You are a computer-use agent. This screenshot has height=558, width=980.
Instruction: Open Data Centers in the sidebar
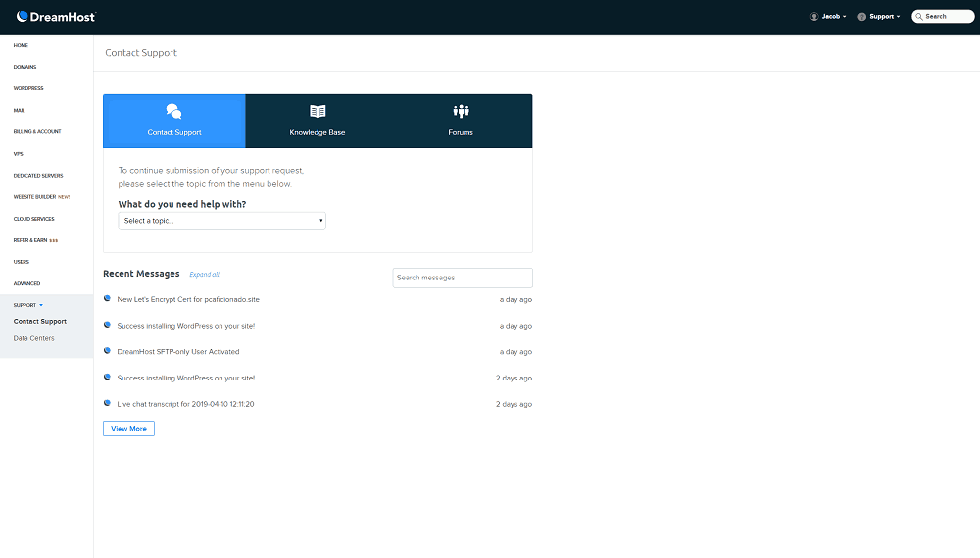coord(33,338)
